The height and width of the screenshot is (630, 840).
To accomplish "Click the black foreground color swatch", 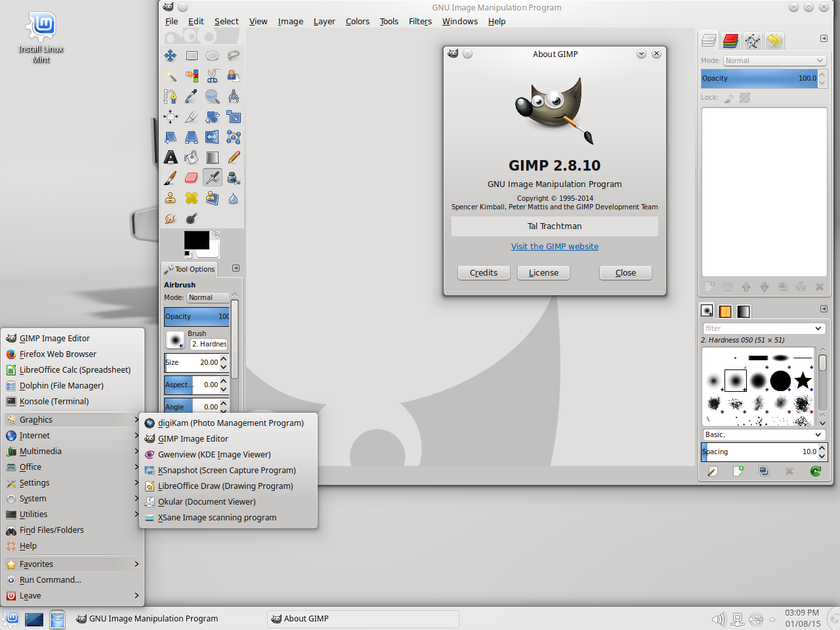I will 197,240.
